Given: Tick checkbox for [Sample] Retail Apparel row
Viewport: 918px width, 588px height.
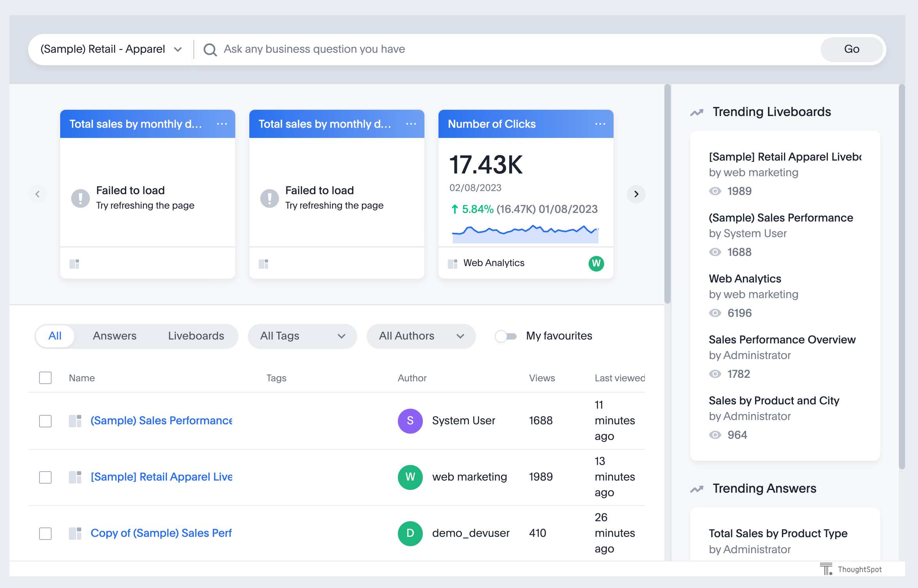Looking at the screenshot, I should click(x=45, y=477).
